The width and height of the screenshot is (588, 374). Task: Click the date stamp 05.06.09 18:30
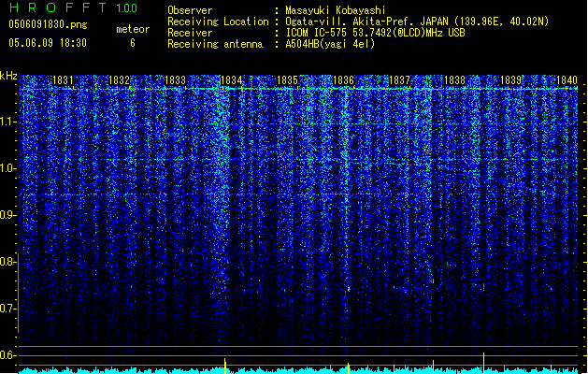tap(48, 43)
